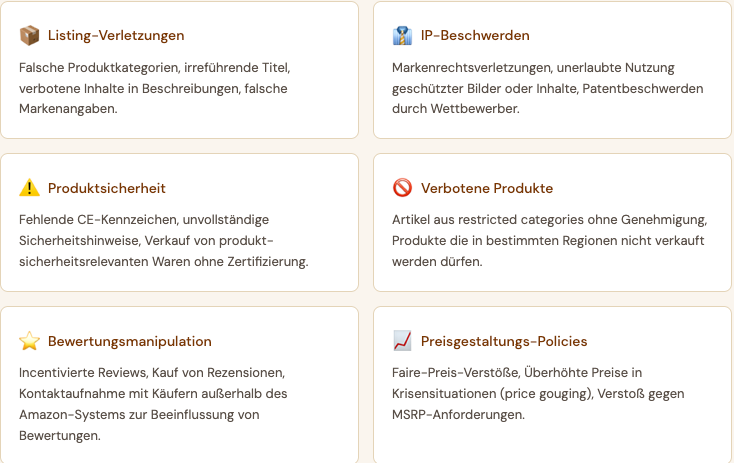Click the MSRP-Anforderungen text line

click(458, 415)
